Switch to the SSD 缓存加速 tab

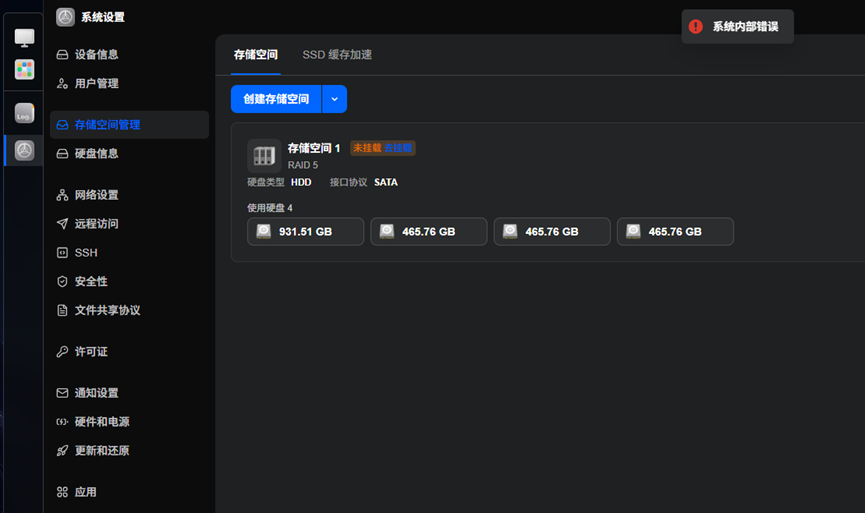tap(337, 55)
